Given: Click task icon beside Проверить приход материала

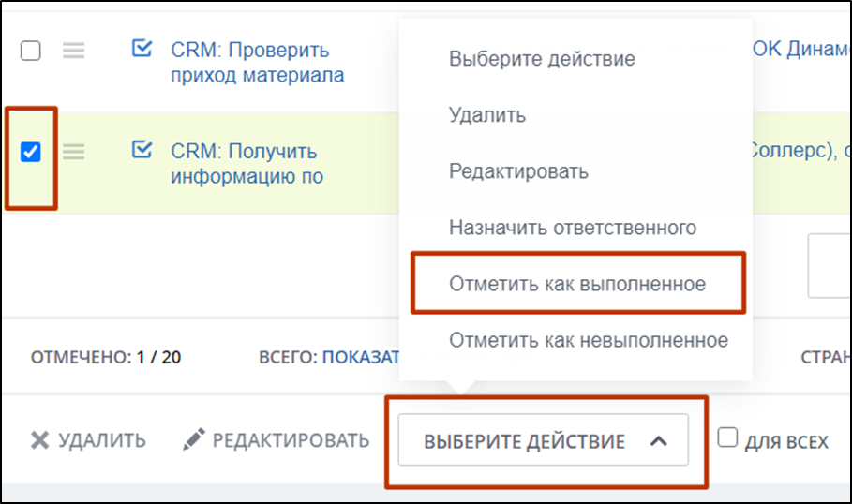Looking at the screenshot, I should point(142,49).
